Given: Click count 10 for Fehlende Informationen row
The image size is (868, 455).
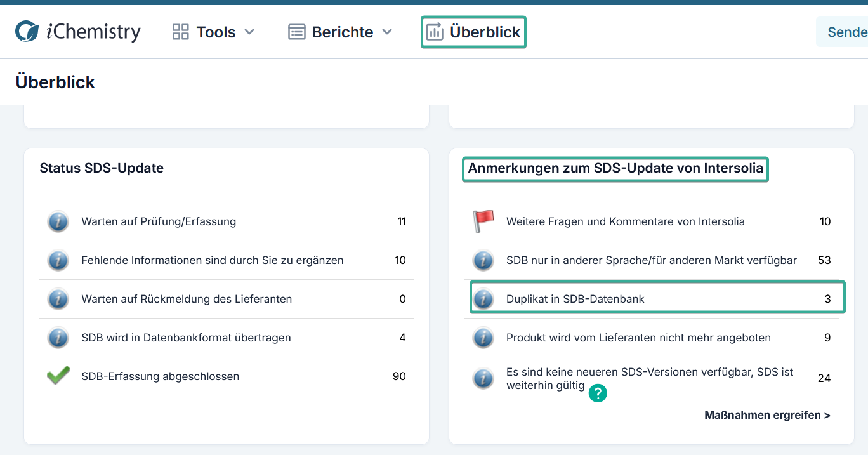Looking at the screenshot, I should (x=400, y=260).
